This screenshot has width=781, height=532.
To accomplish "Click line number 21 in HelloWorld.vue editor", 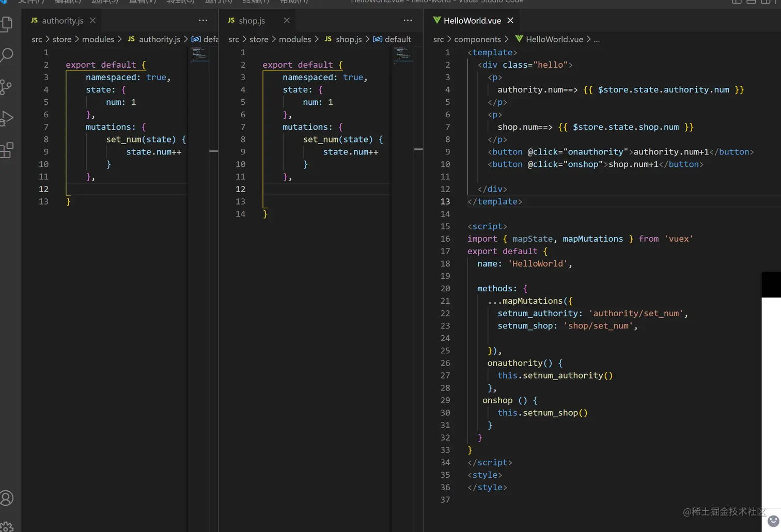I will [445, 301].
